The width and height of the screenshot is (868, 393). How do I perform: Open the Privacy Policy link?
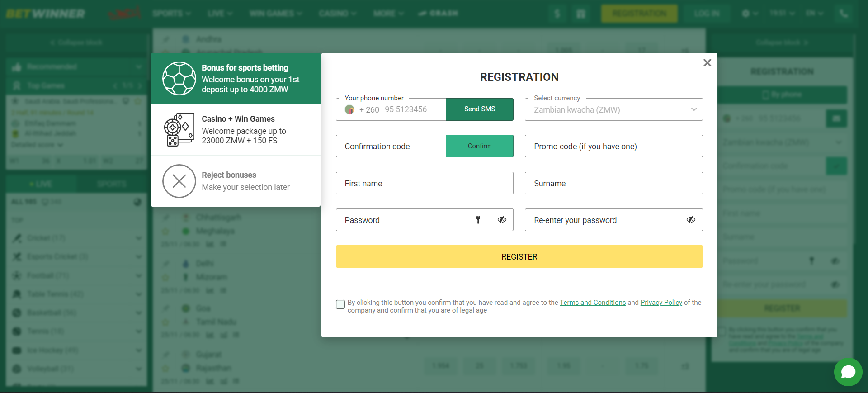661,303
